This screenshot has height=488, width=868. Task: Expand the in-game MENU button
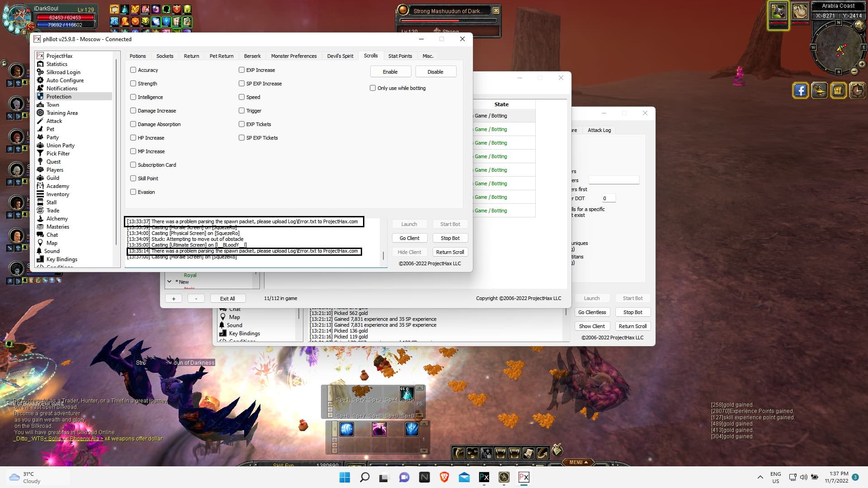point(578,462)
